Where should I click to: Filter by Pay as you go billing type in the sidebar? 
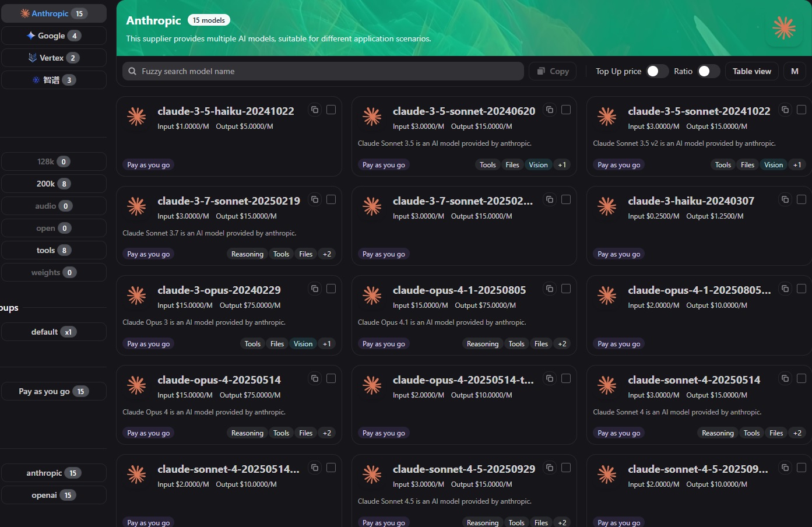54,391
